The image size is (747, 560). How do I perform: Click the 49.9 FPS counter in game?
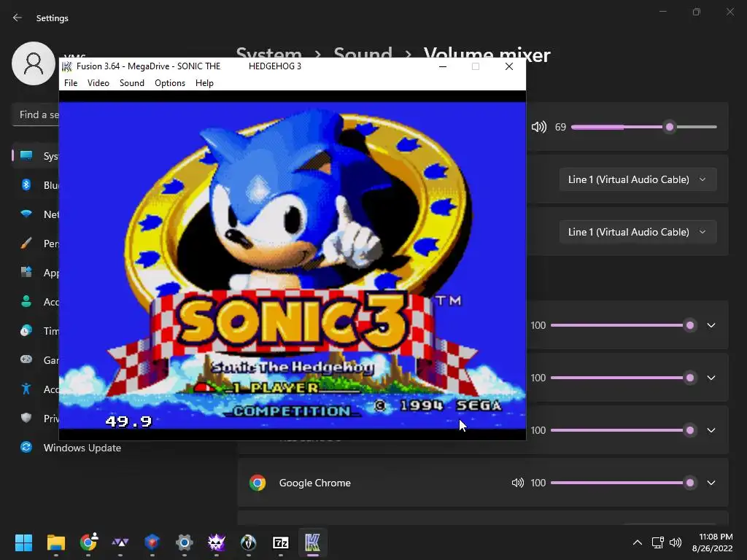tap(128, 421)
